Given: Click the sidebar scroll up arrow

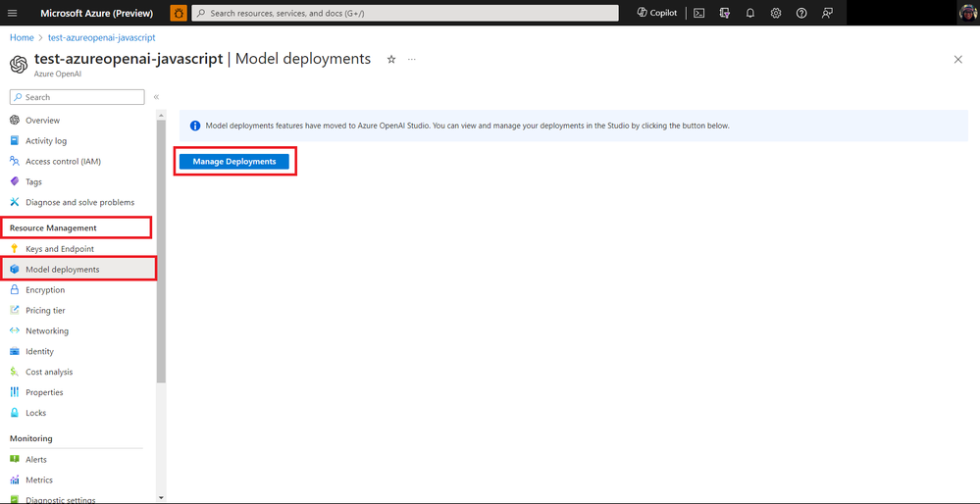Looking at the screenshot, I should click(161, 116).
